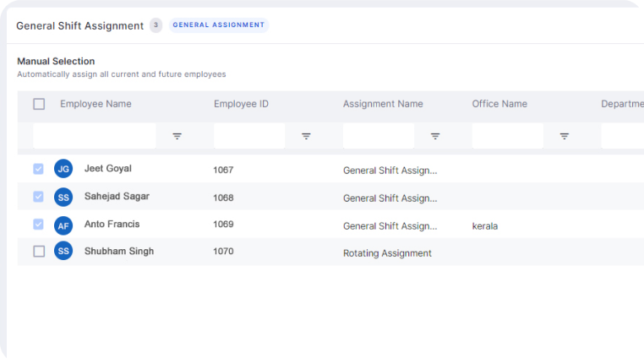644x364 pixels.
Task: Click employee ID 1067
Action: 223,170
